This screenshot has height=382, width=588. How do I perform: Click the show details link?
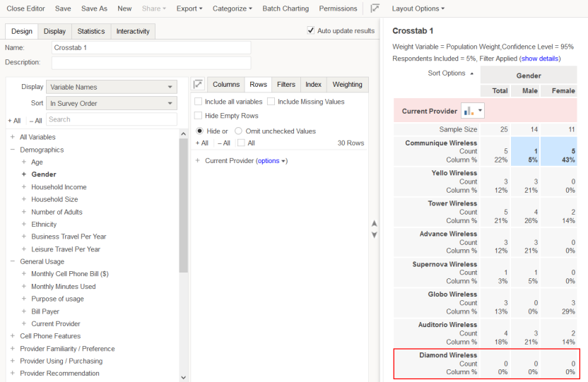click(540, 59)
